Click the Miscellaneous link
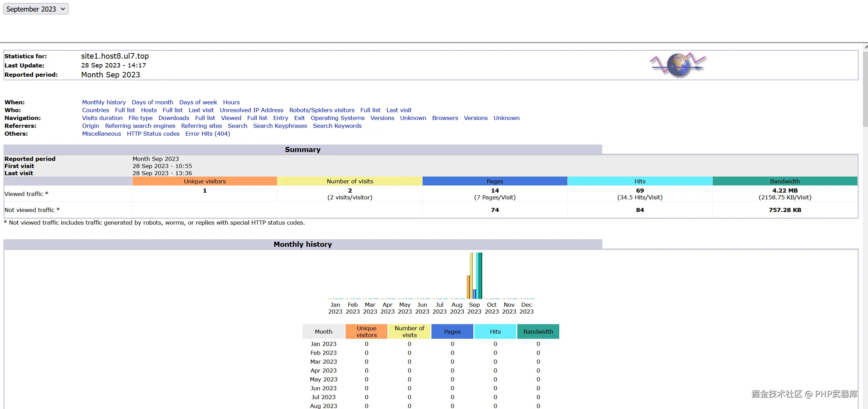The image size is (868, 409). tap(102, 134)
